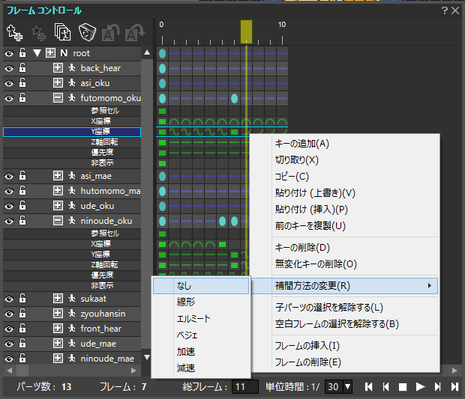Select 線形 interpolation option
This screenshot has width=465, height=399.
pyautogui.click(x=201, y=302)
